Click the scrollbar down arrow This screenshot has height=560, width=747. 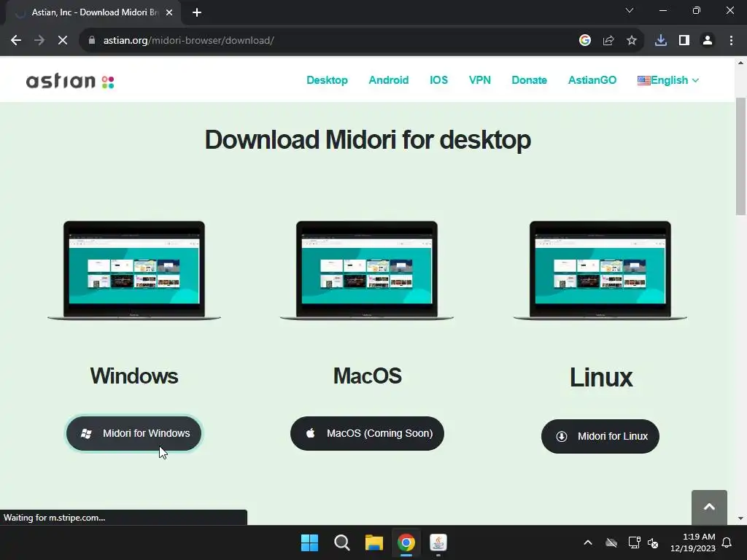click(741, 518)
